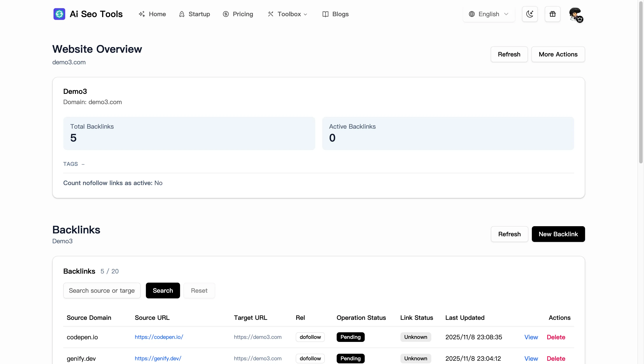The image size is (644, 364).
Task: Delete the genify.dev backlink
Action: (x=556, y=358)
